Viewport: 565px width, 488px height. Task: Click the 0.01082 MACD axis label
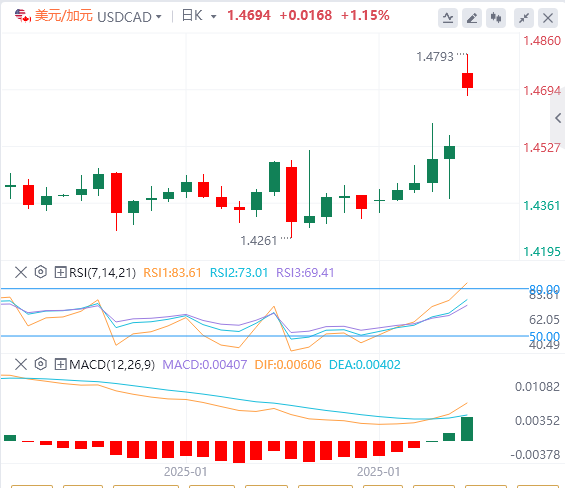pos(537,387)
